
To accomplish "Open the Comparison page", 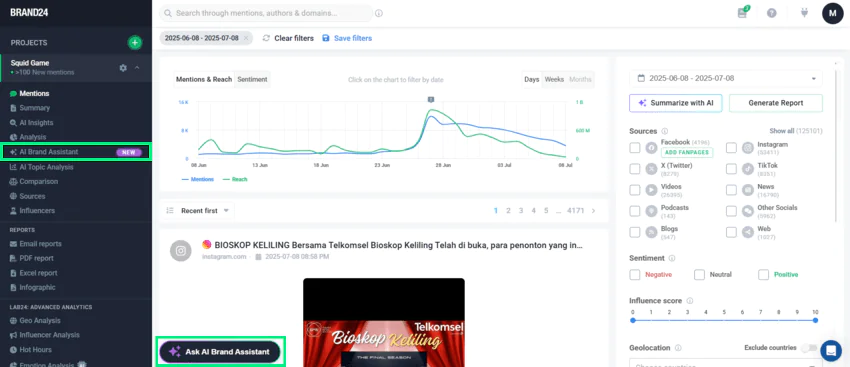I will (38, 182).
